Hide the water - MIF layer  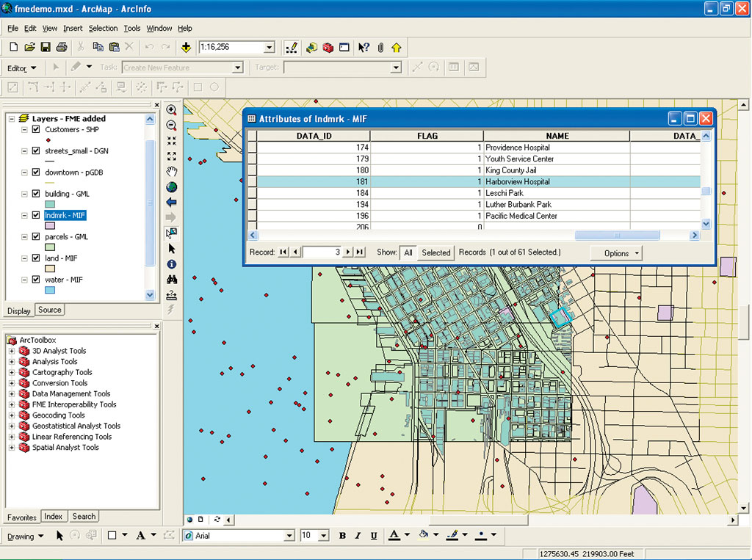point(36,280)
